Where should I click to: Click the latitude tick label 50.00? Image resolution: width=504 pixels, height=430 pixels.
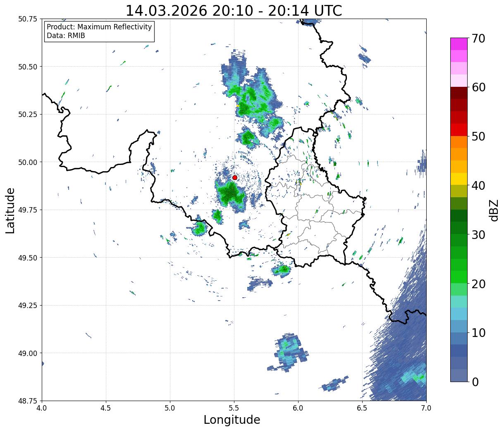pos(28,162)
